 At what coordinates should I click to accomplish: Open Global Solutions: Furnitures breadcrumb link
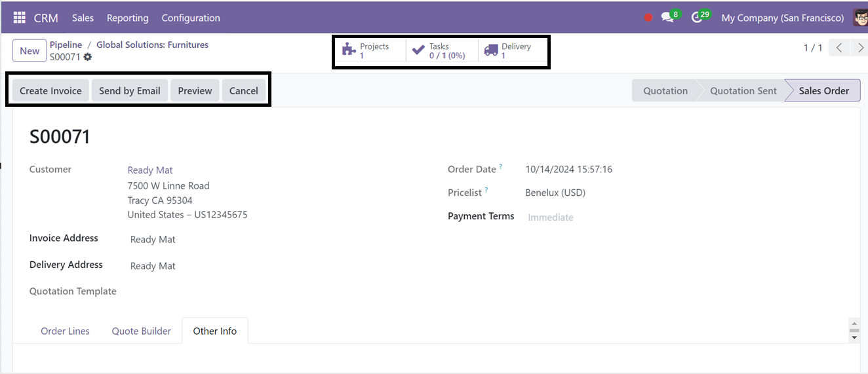click(x=152, y=45)
